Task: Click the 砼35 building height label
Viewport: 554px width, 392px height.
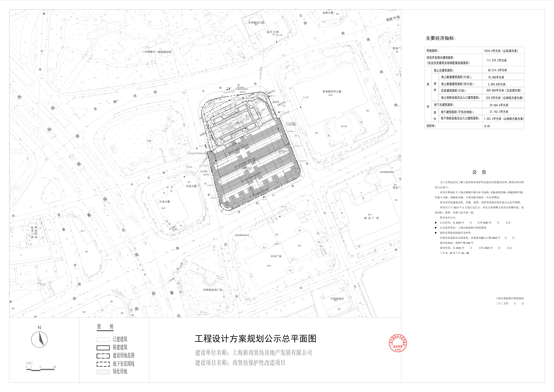Action: click(x=269, y=266)
